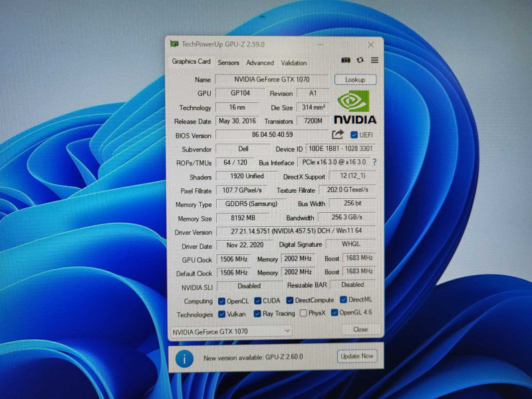Click Device ID 10DE 1B81 - 1028 3301
Image resolution: width=532 pixels, height=399 pixels.
340,148
